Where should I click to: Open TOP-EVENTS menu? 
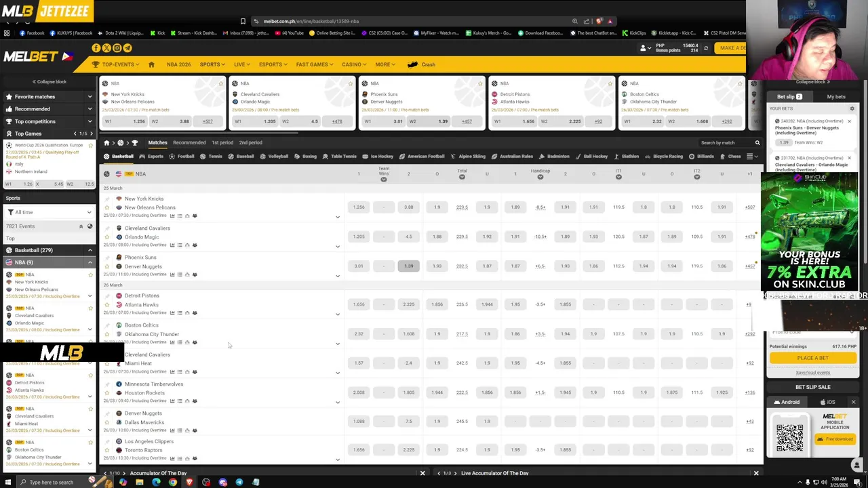coord(117,64)
